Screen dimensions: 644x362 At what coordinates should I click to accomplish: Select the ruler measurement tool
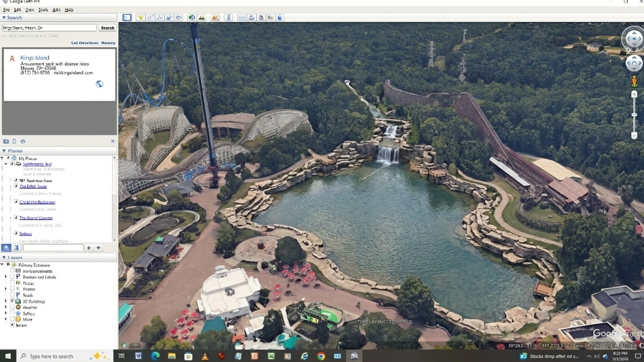pos(228,17)
